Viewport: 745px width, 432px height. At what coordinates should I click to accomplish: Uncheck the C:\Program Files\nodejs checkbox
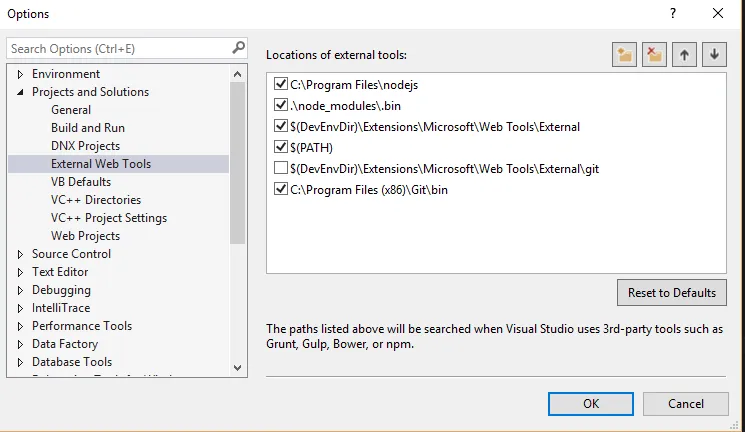(281, 84)
